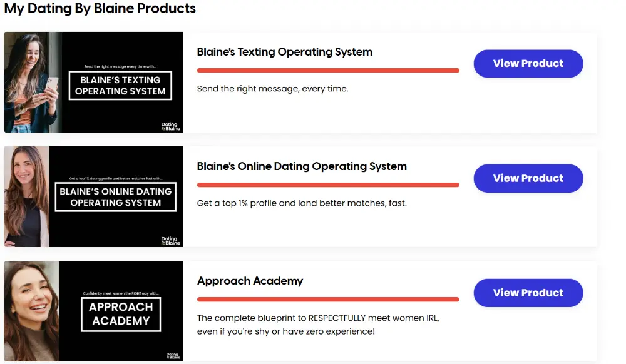Click Dating by Blaine logo on Online Dating thumbnail
The width and height of the screenshot is (626, 364).
coord(170,241)
